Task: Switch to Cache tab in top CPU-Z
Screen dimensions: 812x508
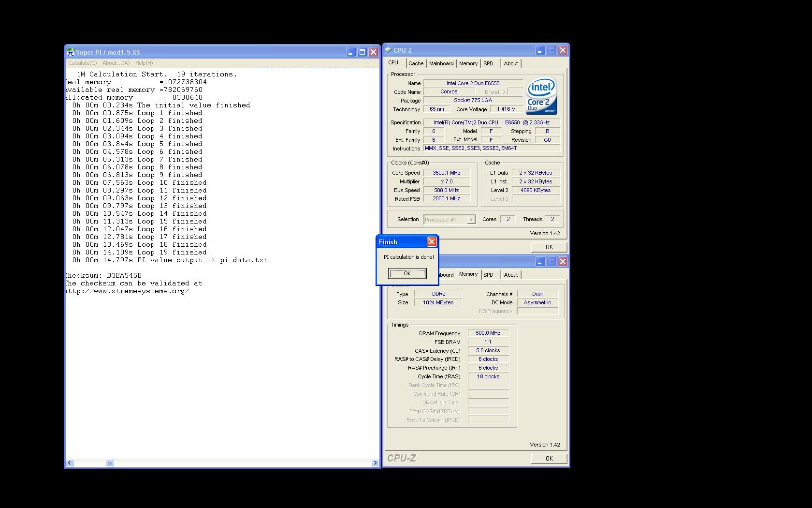Action: tap(416, 63)
